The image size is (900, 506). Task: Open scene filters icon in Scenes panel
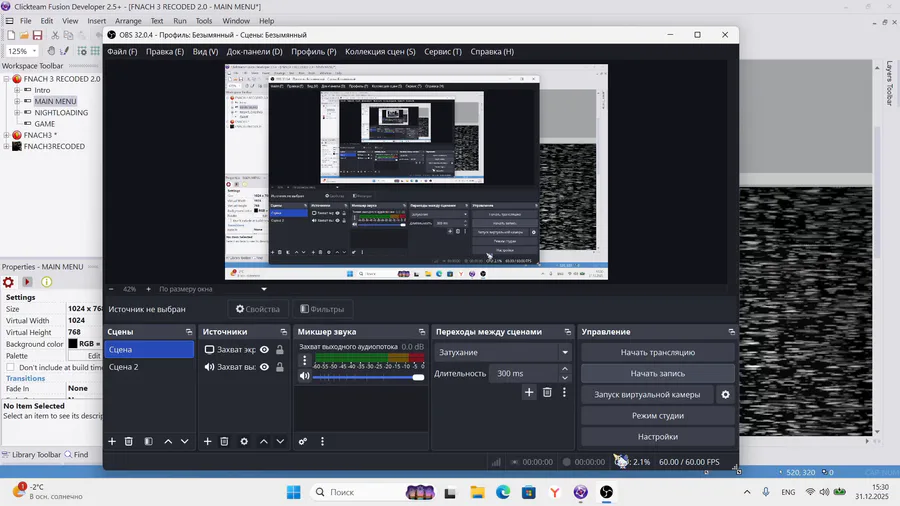pos(149,441)
